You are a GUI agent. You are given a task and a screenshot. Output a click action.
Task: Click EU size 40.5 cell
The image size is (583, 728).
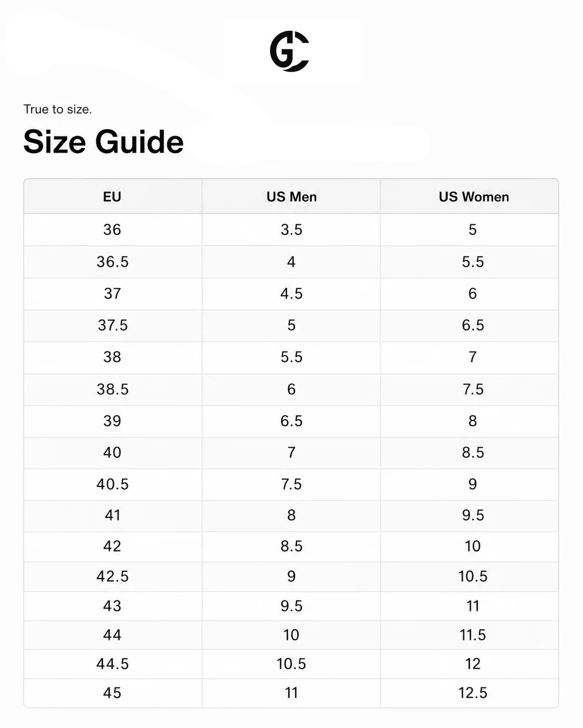point(112,484)
